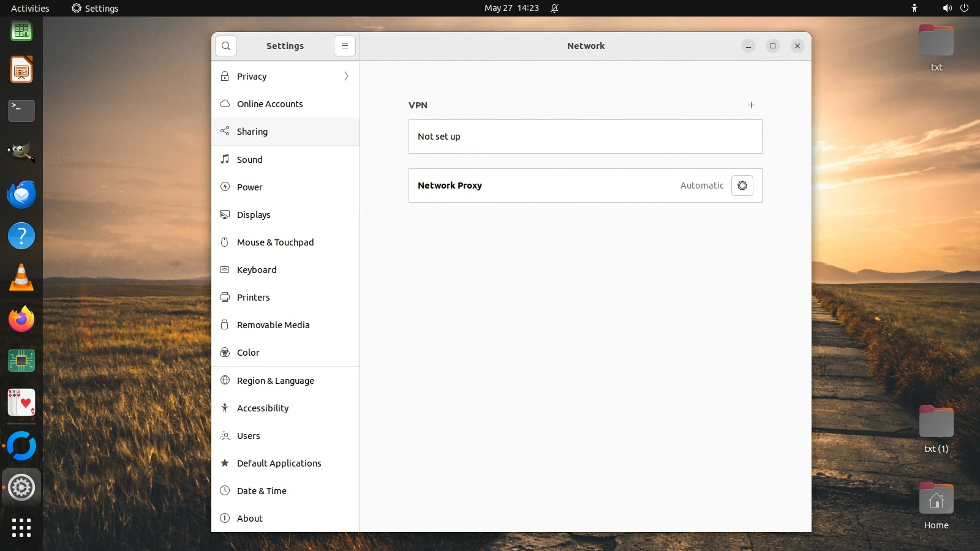Open Network Proxy gear settings
This screenshot has width=980, height=551.
[x=742, y=186]
